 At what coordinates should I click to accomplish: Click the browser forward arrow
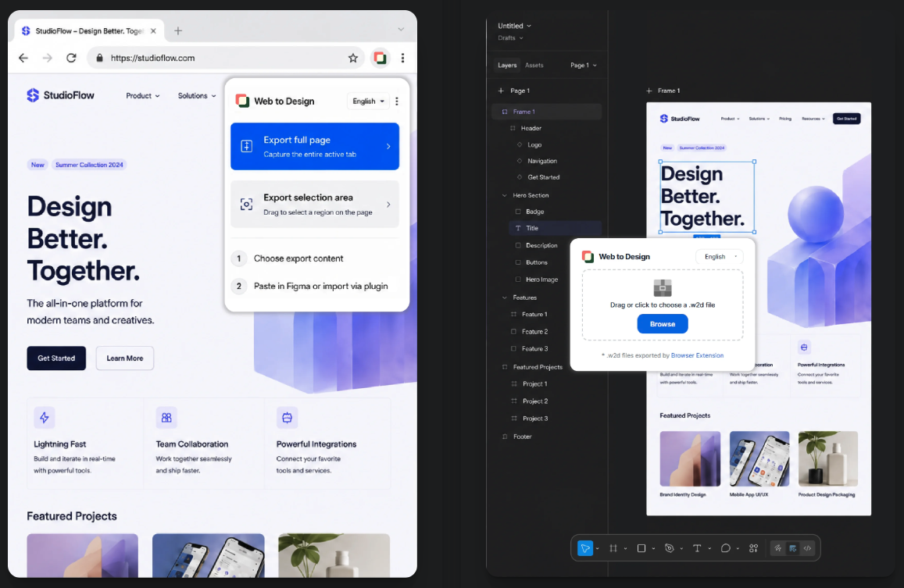pyautogui.click(x=48, y=58)
